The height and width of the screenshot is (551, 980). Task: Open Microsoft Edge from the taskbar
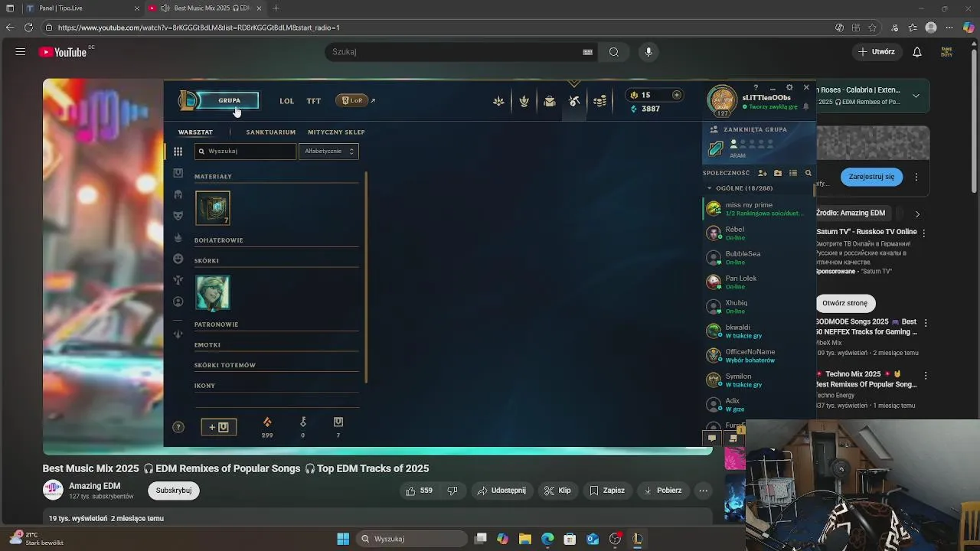pos(547,539)
